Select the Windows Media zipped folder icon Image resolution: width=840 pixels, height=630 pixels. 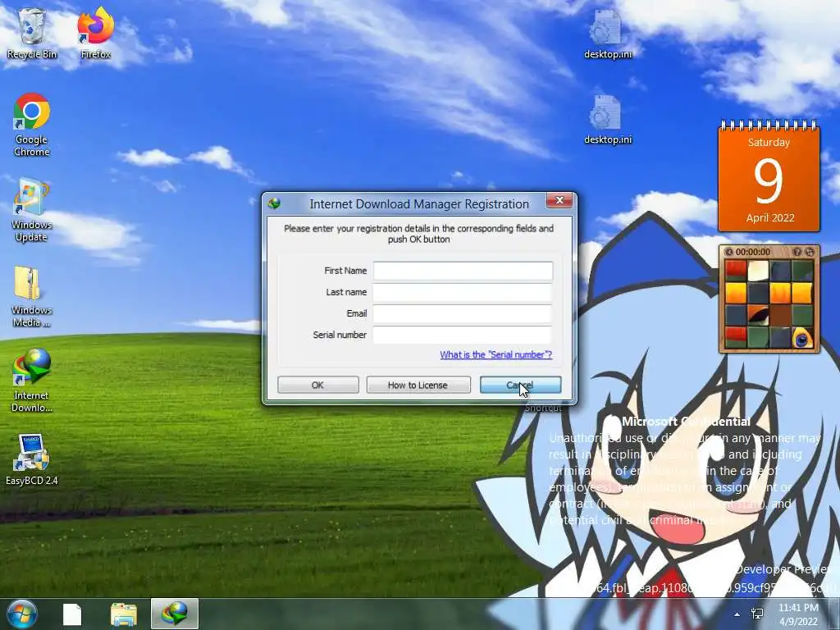click(32, 296)
